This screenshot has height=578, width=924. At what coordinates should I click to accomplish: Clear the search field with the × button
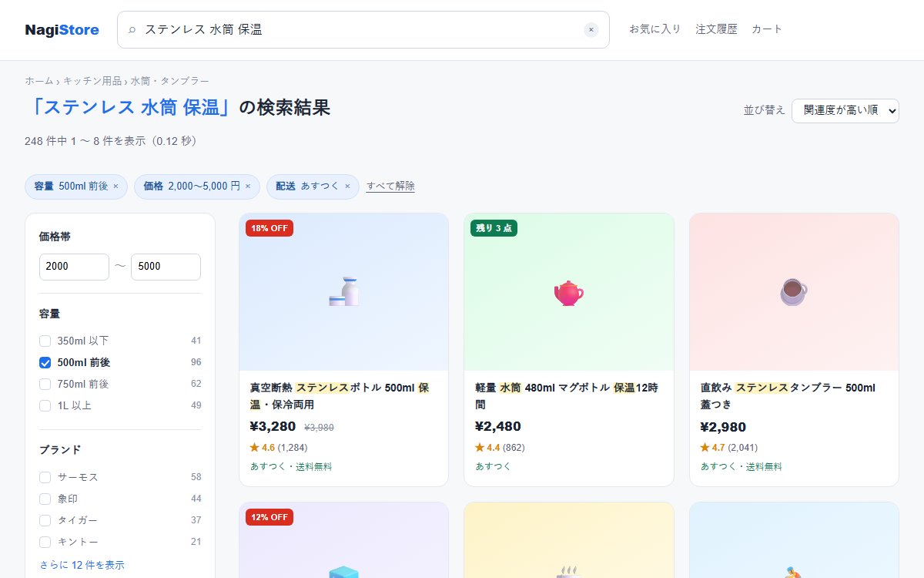591,29
